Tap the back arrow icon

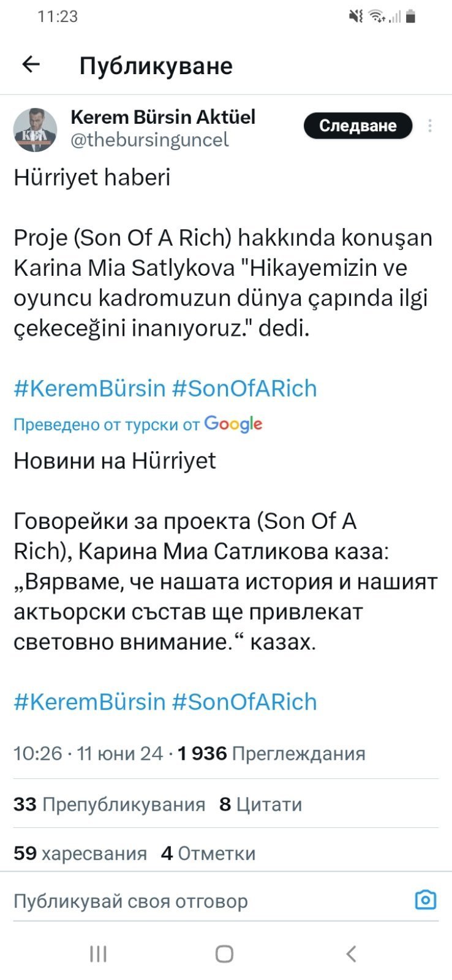pos(31,64)
